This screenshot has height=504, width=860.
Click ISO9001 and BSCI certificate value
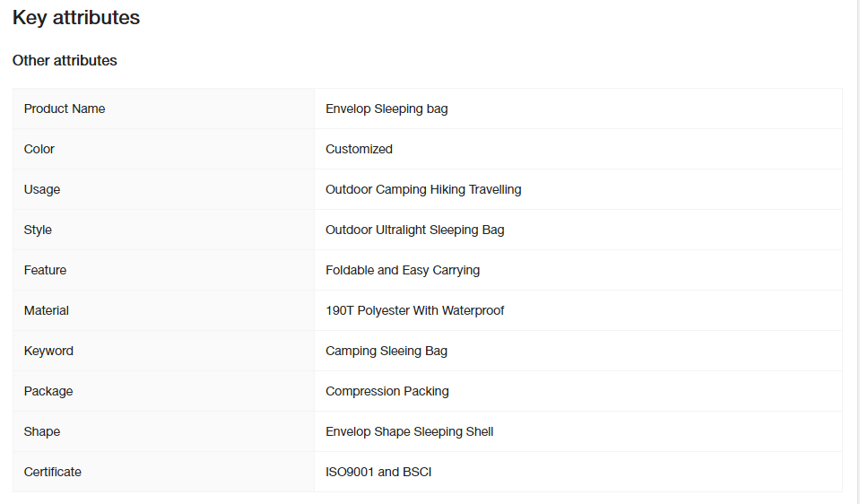click(x=378, y=473)
